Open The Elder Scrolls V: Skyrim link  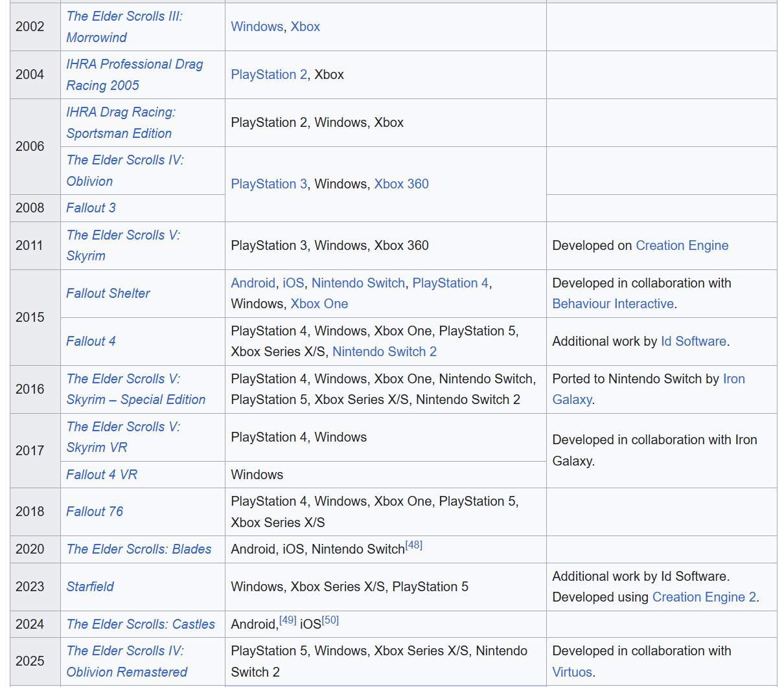point(123,245)
